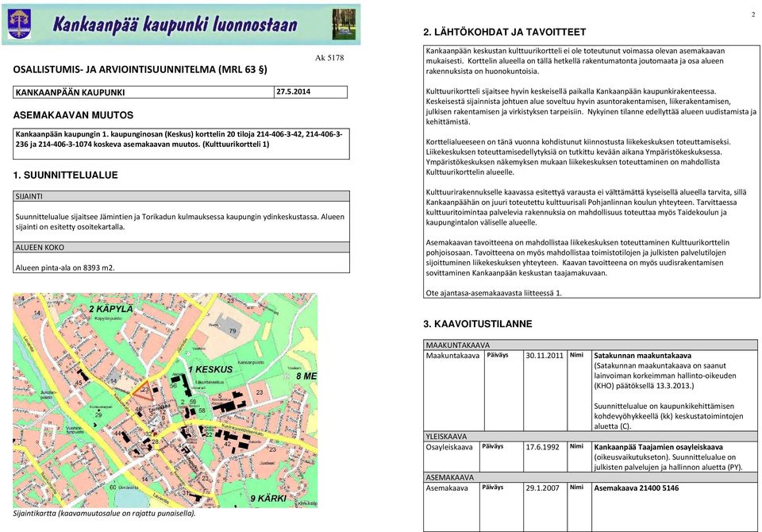Click the 'ASEMAKAAVA' table header row
The width and height of the screenshot is (762, 532).
(x=591, y=477)
